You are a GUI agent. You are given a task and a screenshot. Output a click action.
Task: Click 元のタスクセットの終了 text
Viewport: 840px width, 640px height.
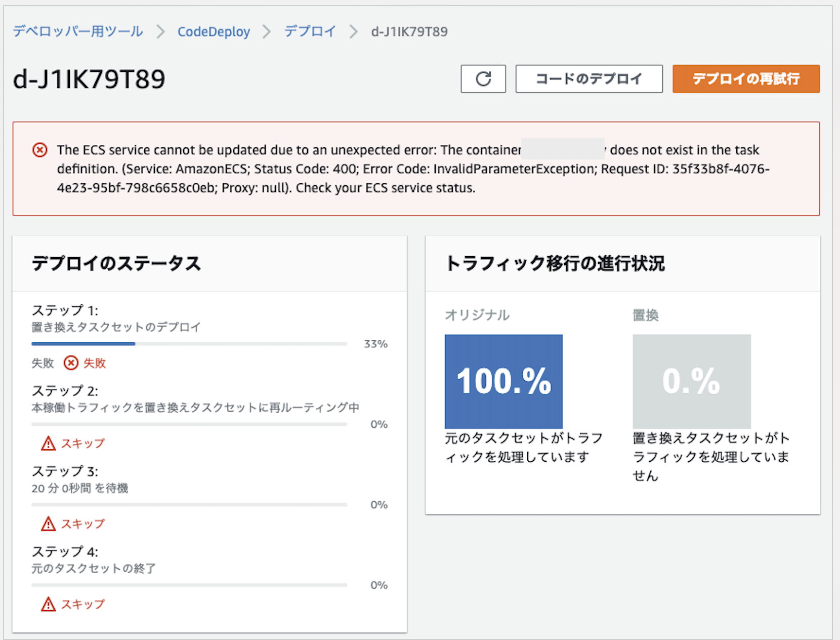[94, 569]
